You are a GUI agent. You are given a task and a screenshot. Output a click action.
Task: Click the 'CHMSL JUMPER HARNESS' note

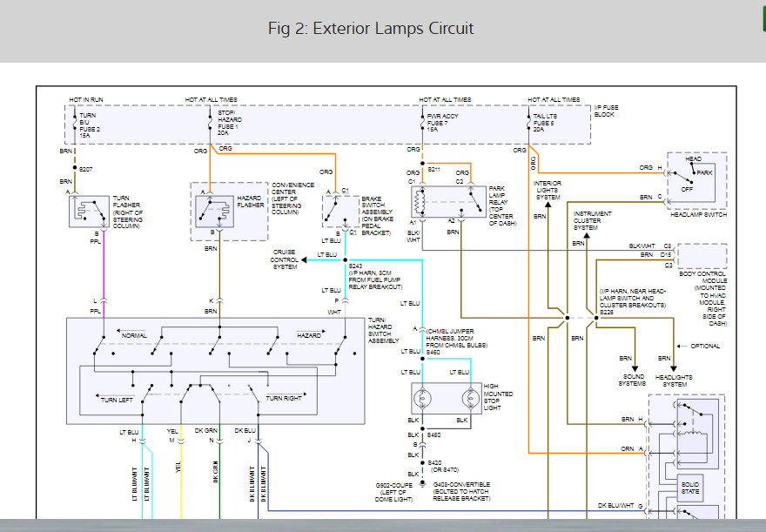coord(456,338)
